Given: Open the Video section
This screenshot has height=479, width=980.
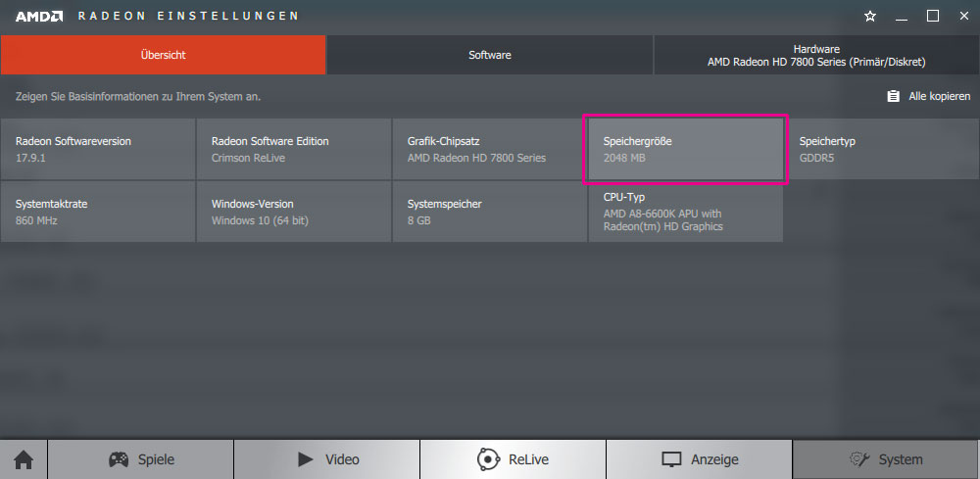Looking at the screenshot, I should pyautogui.click(x=327, y=459).
